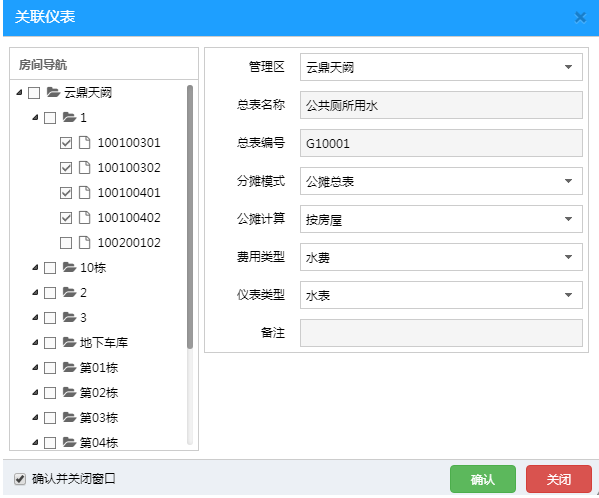
Task: Click the folder icon of building 1
Action: point(70,117)
